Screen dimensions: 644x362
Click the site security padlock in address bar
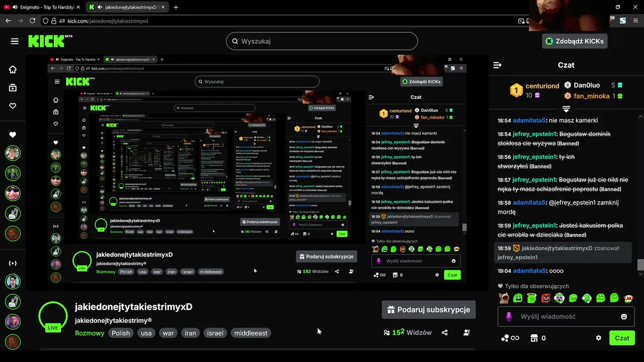pyautogui.click(x=53, y=21)
